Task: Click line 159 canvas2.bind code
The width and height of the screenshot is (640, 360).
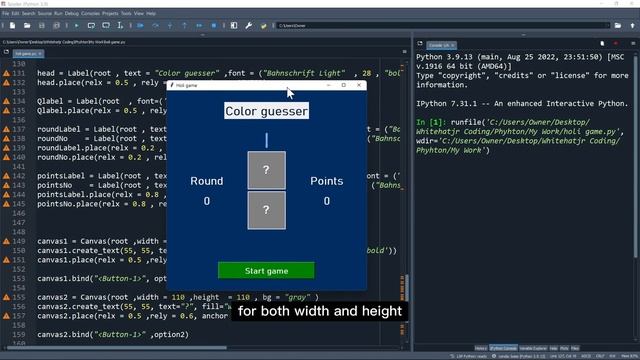Action: tap(113, 334)
